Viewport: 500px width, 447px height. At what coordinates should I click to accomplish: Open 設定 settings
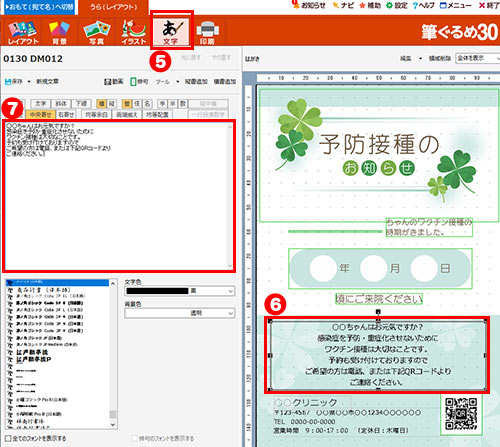pyautogui.click(x=397, y=5)
